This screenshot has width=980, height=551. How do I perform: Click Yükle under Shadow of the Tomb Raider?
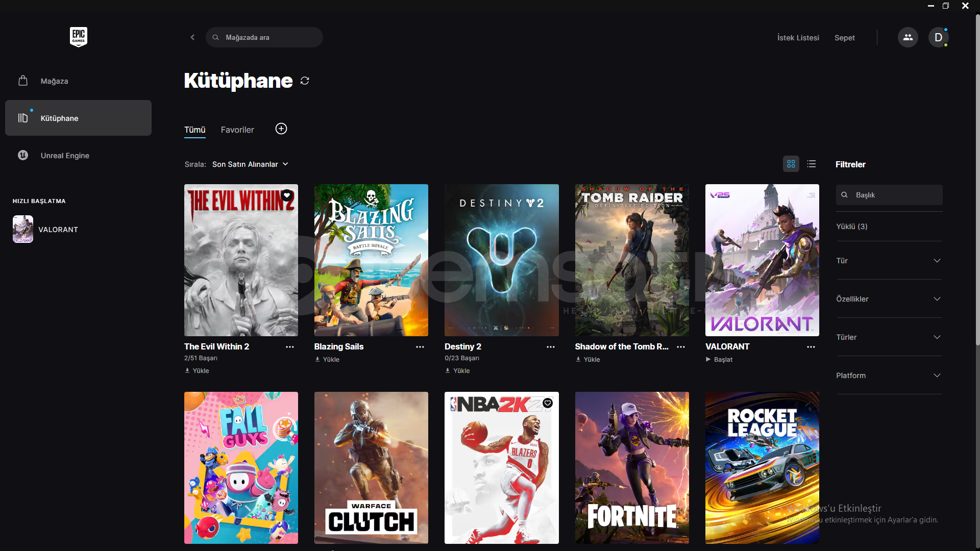[588, 360]
